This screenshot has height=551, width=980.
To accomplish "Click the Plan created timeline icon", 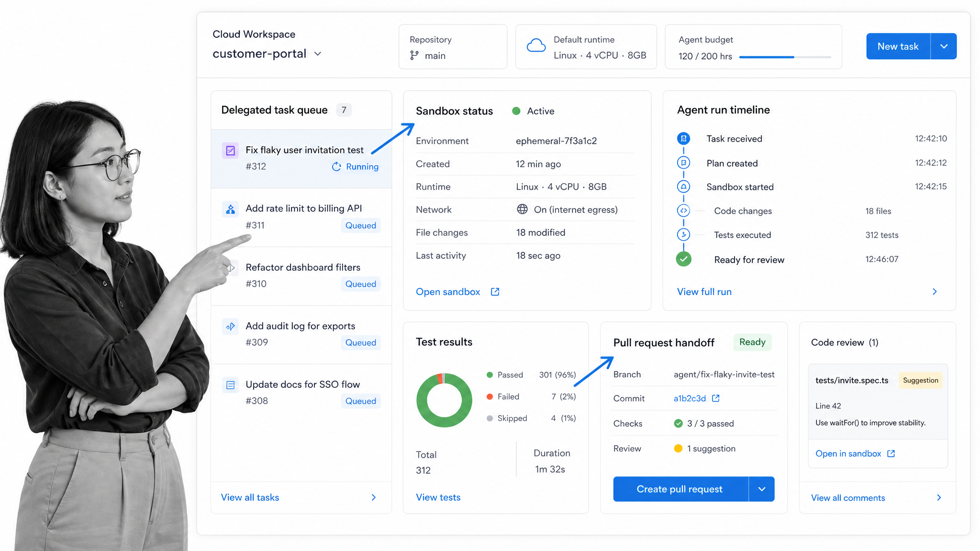I will [x=683, y=163].
